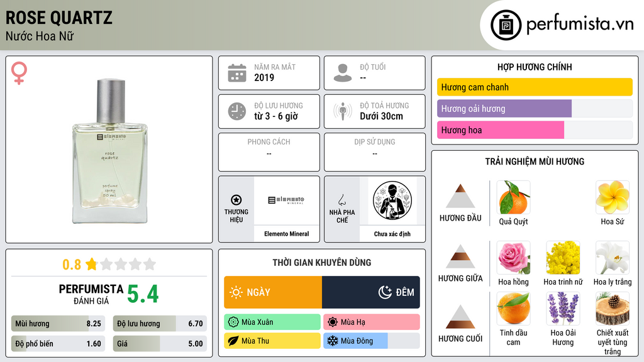
Task: Click the Hương đầu pyramid icon
Action: tap(460, 196)
